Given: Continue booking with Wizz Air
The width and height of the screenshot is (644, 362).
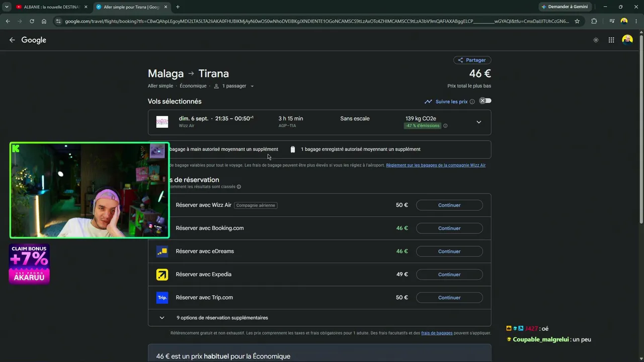Looking at the screenshot, I should (449, 205).
